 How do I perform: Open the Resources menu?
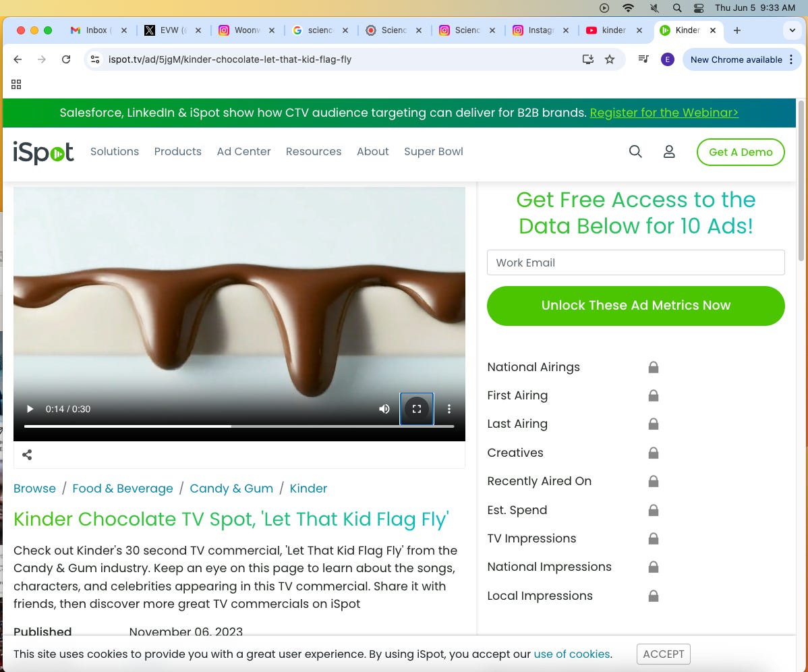314,152
